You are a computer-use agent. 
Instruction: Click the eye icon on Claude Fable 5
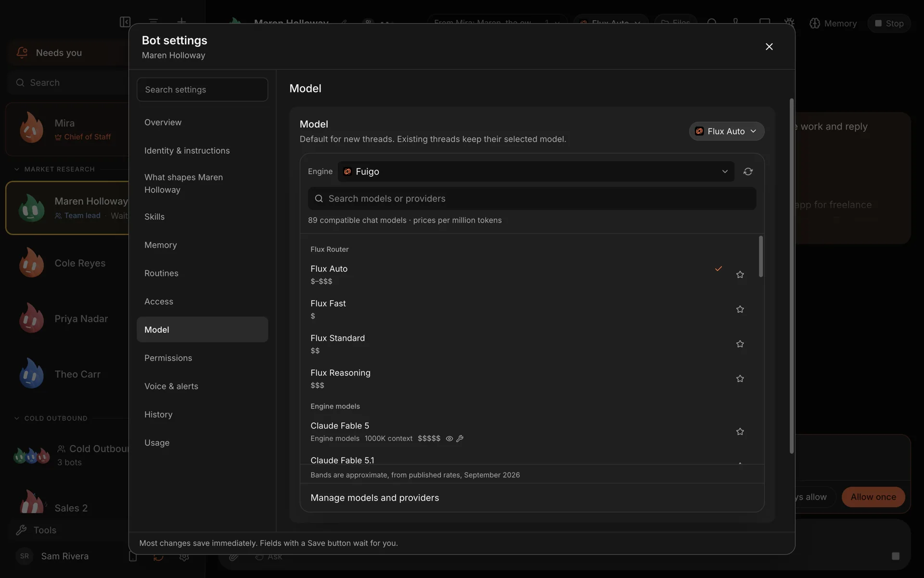pos(449,439)
